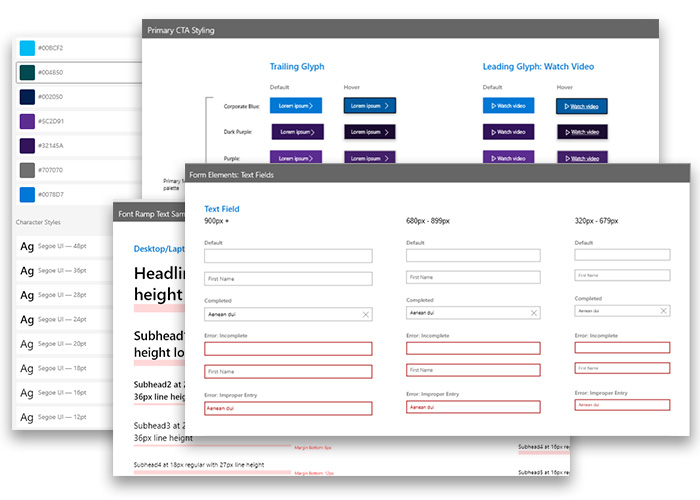Image resolution: width=700 pixels, height=500 pixels.
Task: Choose the #5C2D91 purple color swatch
Action: tap(27, 121)
